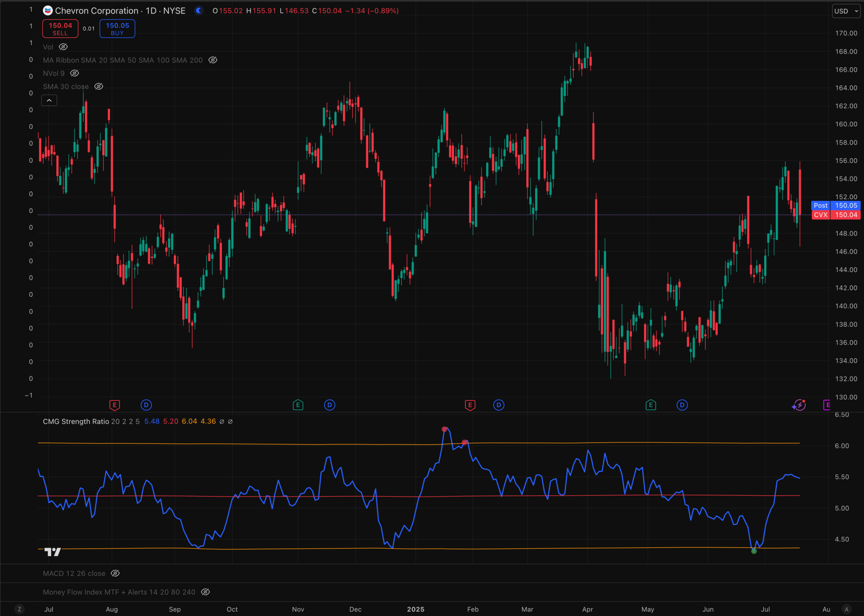This screenshot has height=616, width=864.
Task: Click the NVol 9 indicator label
Action: point(54,73)
